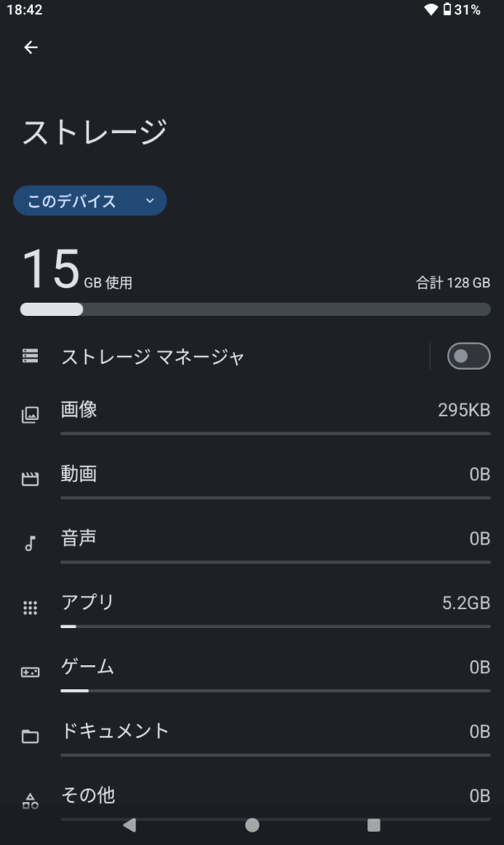This screenshot has height=845, width=504.
Task: Open the 画像 storage category
Action: pyautogui.click(x=79, y=409)
